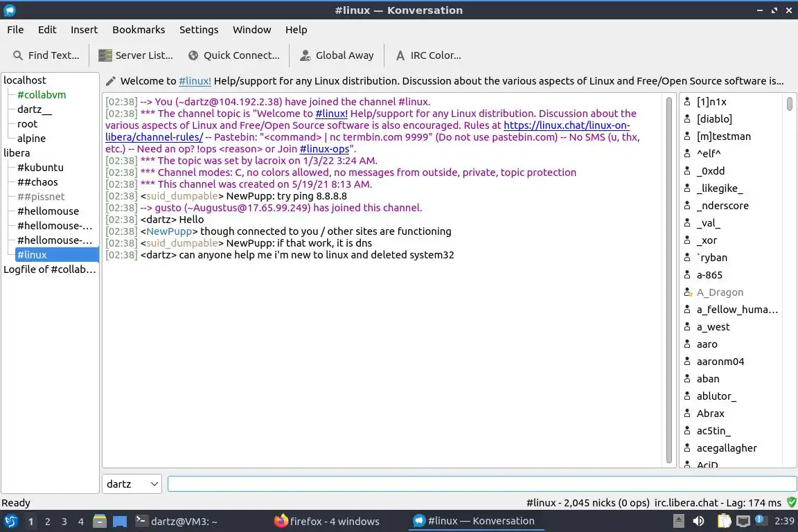Switch to #hellomouse channel
This screenshot has width=798, height=532.
coord(48,211)
